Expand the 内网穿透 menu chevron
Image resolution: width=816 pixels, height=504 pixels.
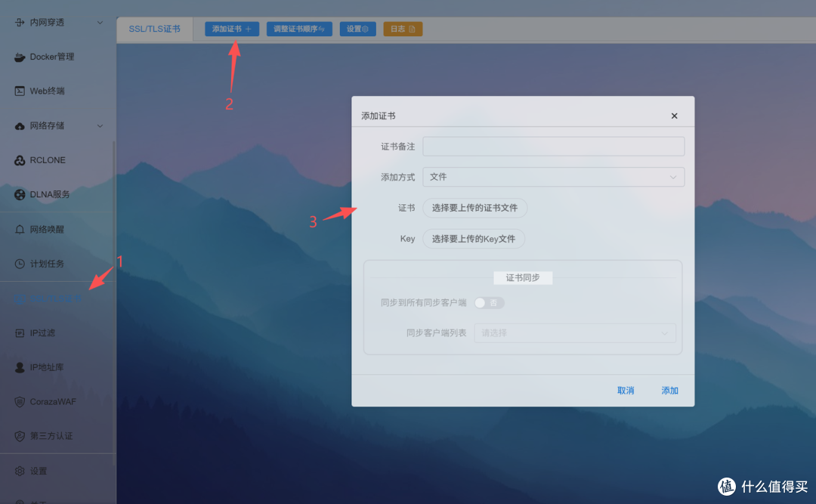(100, 23)
